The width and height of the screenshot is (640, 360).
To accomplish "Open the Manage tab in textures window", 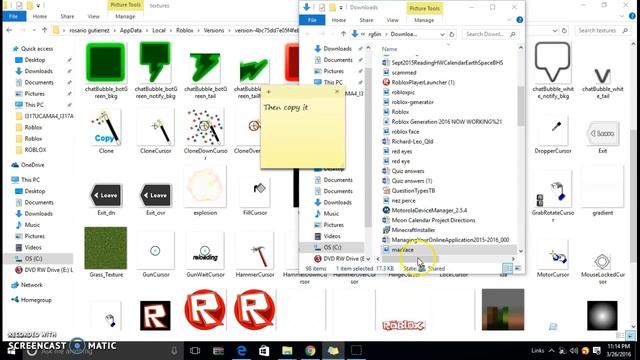I will pyautogui.click(x=125, y=16).
